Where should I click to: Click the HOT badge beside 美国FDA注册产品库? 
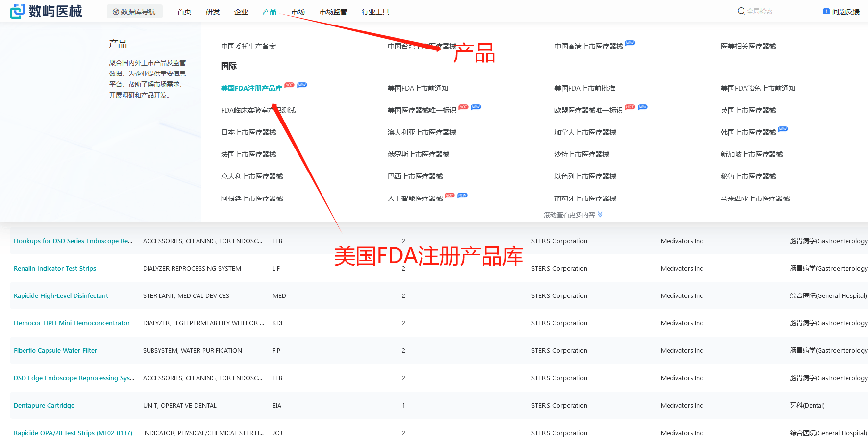click(x=289, y=85)
